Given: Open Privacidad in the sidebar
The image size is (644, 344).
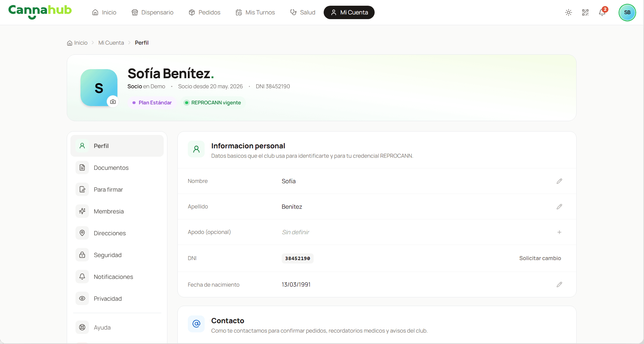Looking at the screenshot, I should pos(117,299).
